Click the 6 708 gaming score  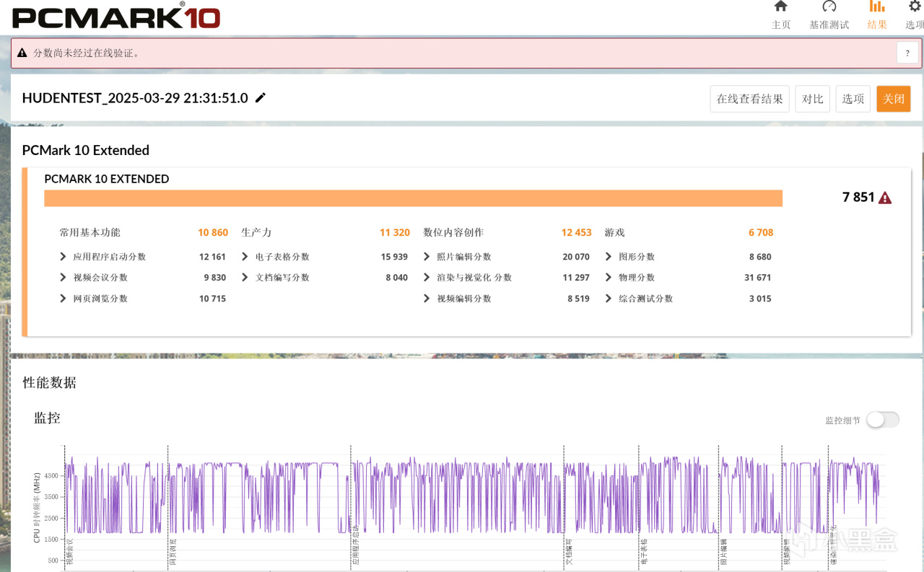[761, 232]
